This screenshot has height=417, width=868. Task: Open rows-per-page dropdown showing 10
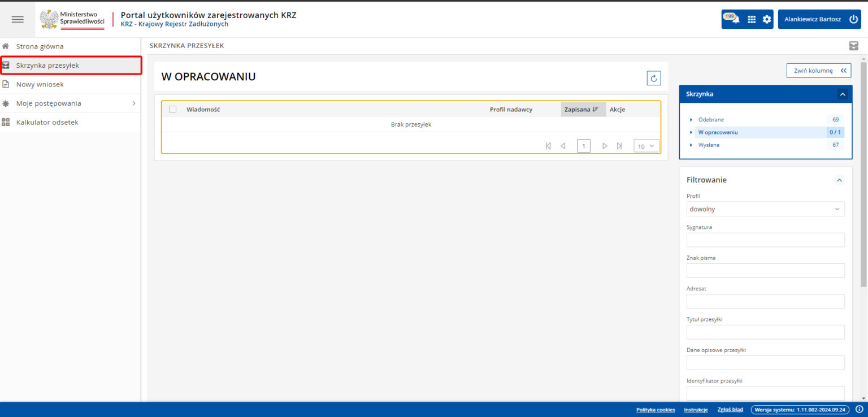646,146
